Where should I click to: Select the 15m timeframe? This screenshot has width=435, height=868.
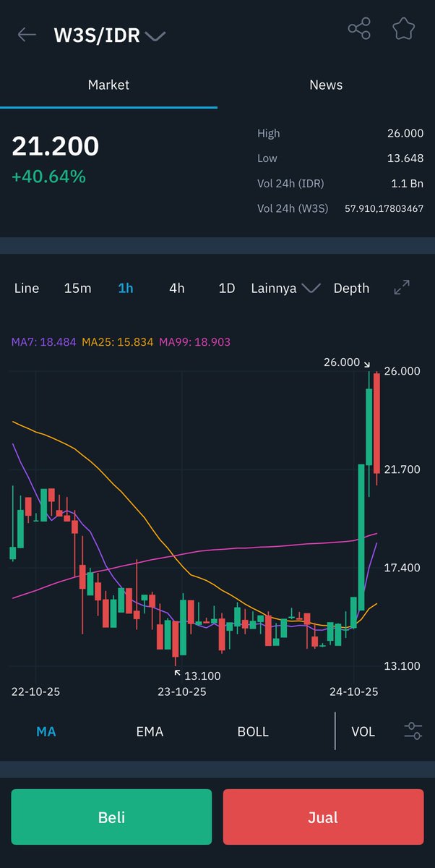tap(77, 288)
